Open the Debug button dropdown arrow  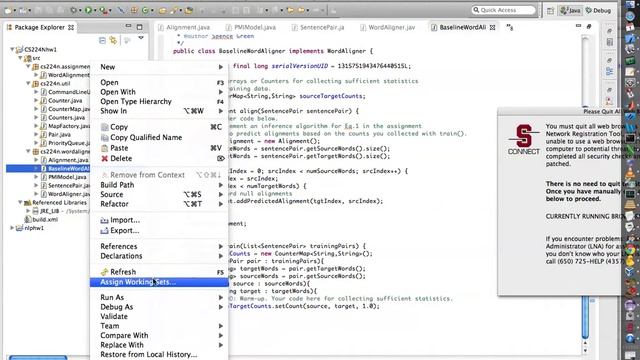pos(80,11)
